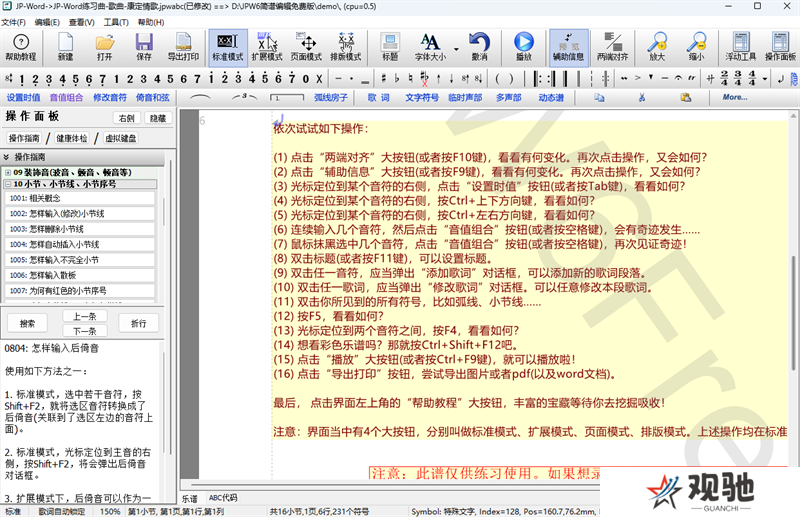The image size is (800, 517).
Task: Open a file with the 打开 folder icon
Action: (105, 47)
